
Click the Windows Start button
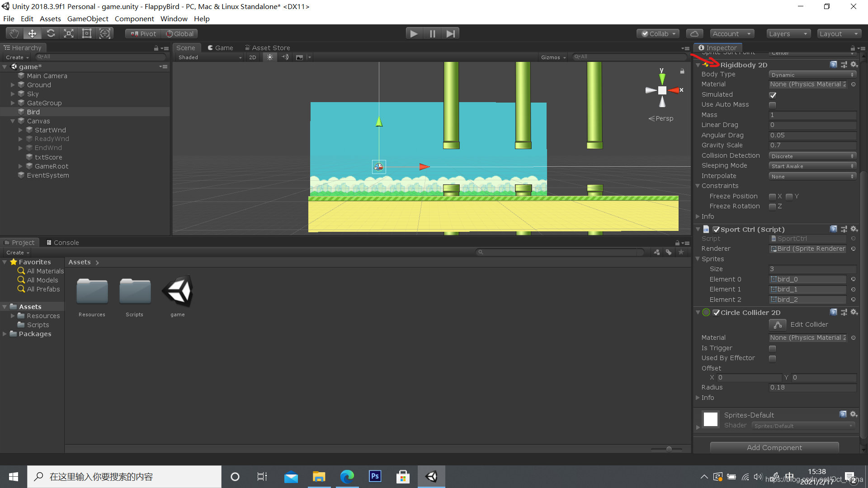14,477
